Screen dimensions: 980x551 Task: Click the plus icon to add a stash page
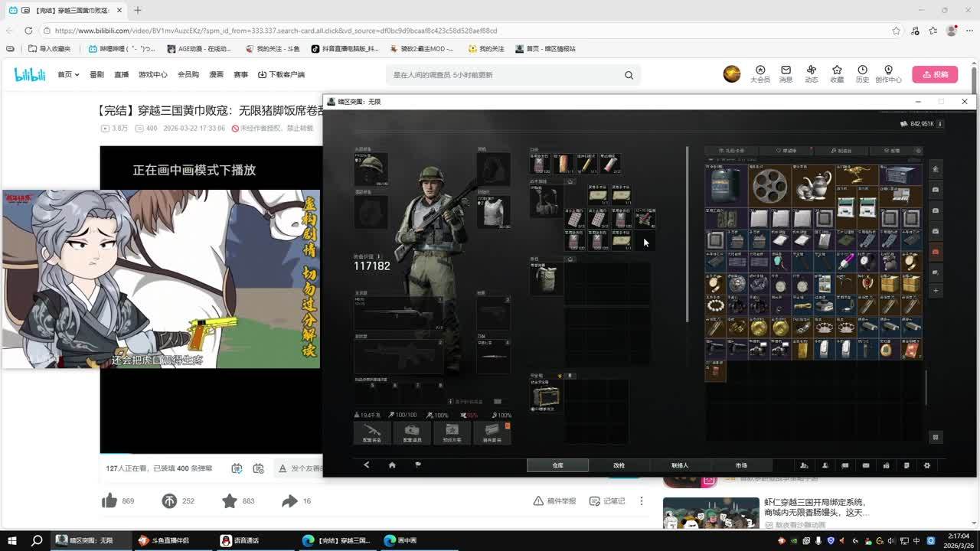tap(936, 291)
